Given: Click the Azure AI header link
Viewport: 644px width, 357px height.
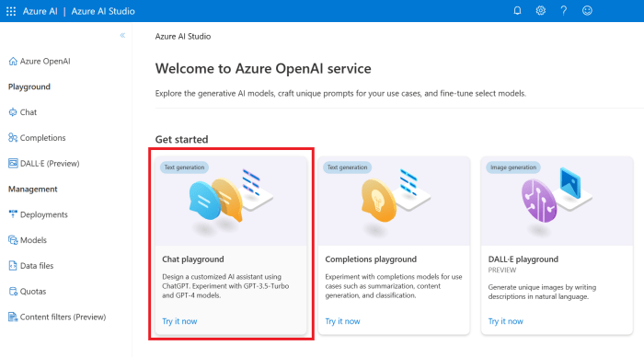Looking at the screenshot, I should click(40, 11).
